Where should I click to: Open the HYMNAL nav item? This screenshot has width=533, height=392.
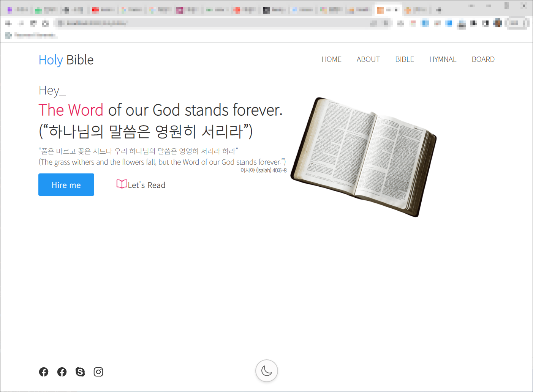click(x=443, y=60)
